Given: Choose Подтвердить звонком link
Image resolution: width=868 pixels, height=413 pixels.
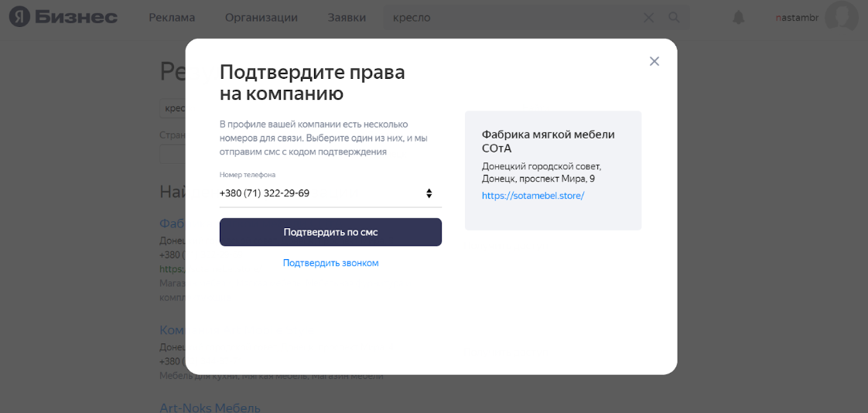Looking at the screenshot, I should pyautogui.click(x=330, y=263).
